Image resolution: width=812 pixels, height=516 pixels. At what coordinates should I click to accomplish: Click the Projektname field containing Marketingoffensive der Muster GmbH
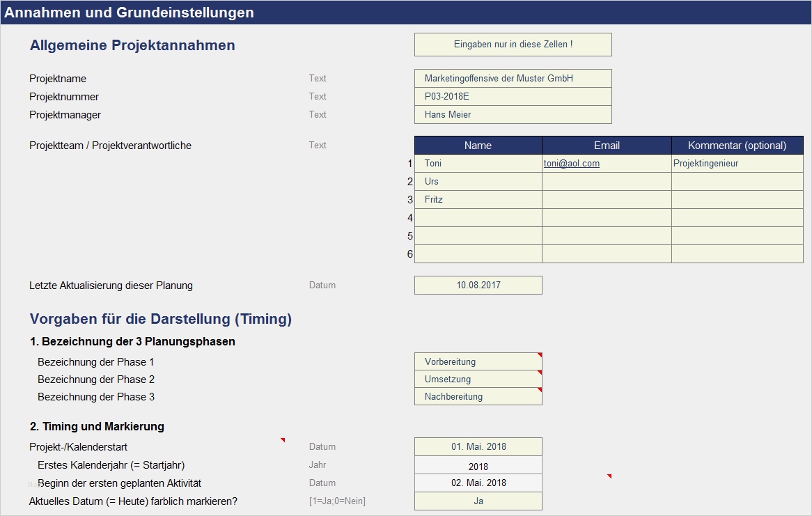(x=513, y=78)
